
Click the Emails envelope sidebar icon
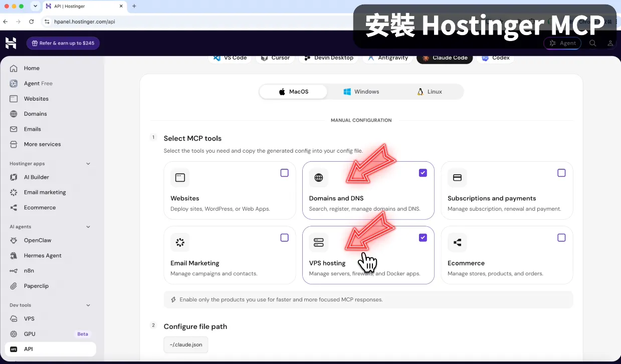coord(14,129)
